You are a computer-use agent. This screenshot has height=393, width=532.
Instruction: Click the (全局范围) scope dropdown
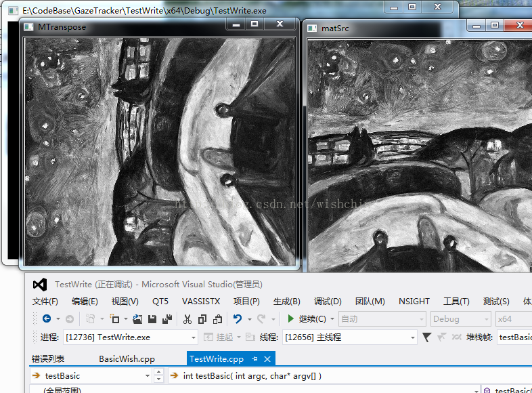(x=254, y=390)
